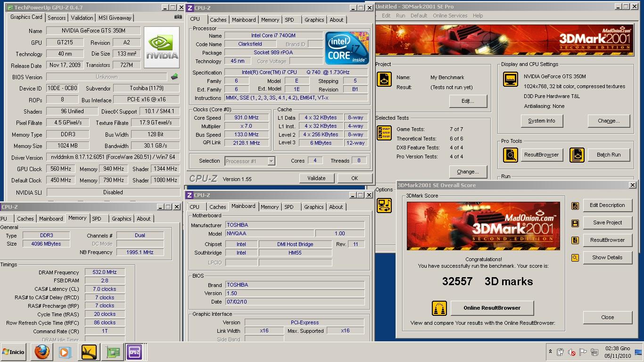The height and width of the screenshot is (362, 644).
Task: Click the Validate button in CPU-Z
Action: (316, 178)
